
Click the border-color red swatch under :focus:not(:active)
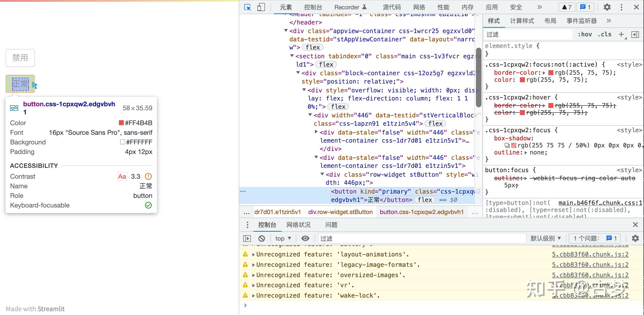point(551,73)
